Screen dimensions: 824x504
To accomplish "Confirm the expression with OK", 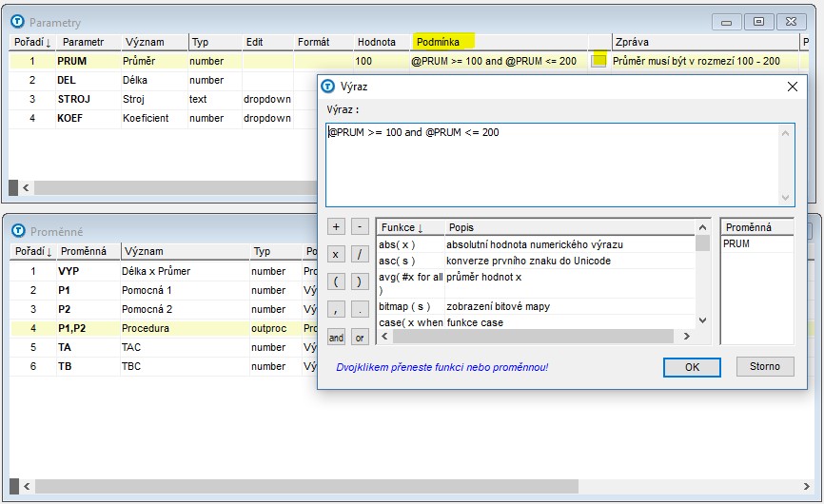I will (692, 367).
